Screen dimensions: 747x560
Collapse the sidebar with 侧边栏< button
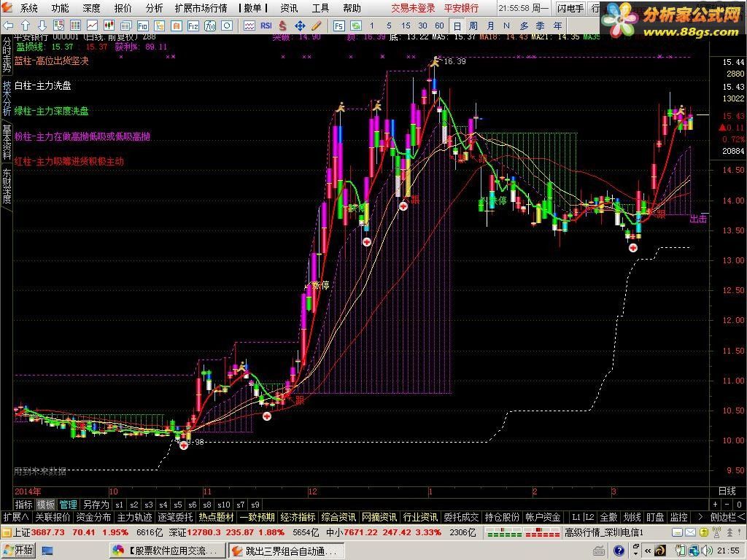pos(727,517)
